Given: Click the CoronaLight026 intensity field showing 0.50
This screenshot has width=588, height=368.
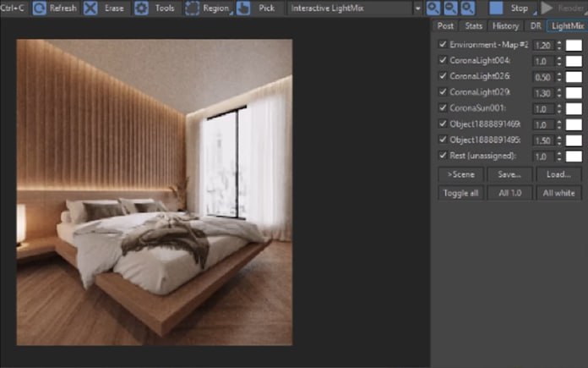Looking at the screenshot, I should coord(543,77).
